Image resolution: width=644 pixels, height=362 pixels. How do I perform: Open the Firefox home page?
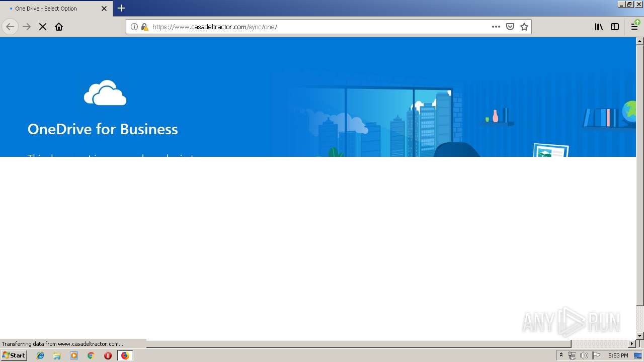[59, 27]
